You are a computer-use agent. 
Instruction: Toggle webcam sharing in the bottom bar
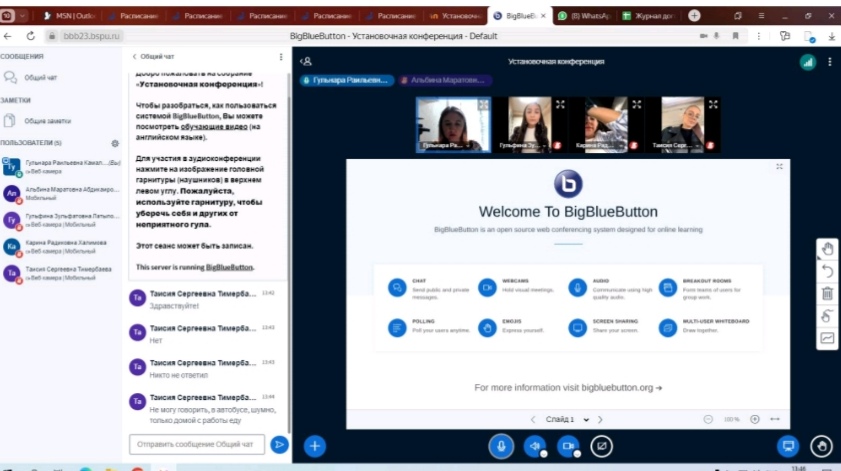point(568,446)
